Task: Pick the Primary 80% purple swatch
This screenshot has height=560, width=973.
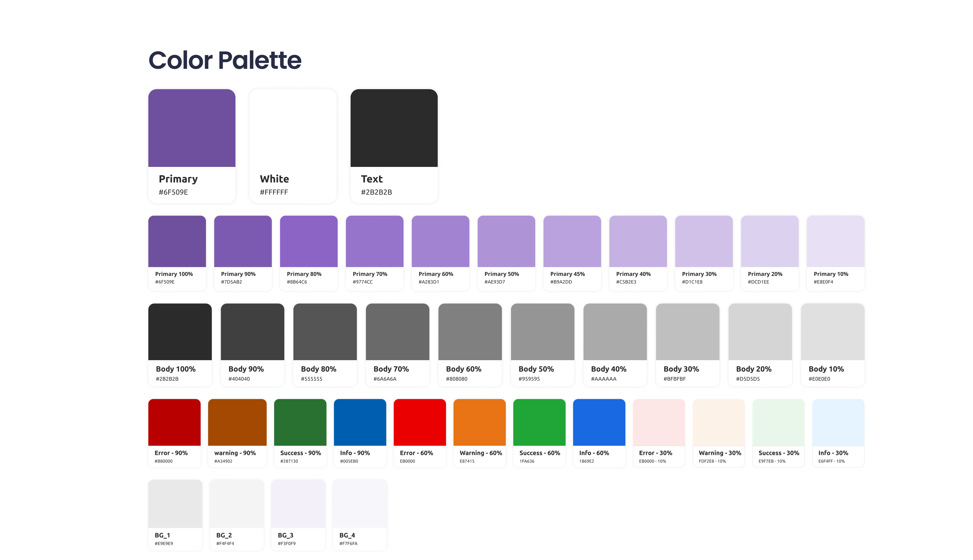Action: click(309, 241)
